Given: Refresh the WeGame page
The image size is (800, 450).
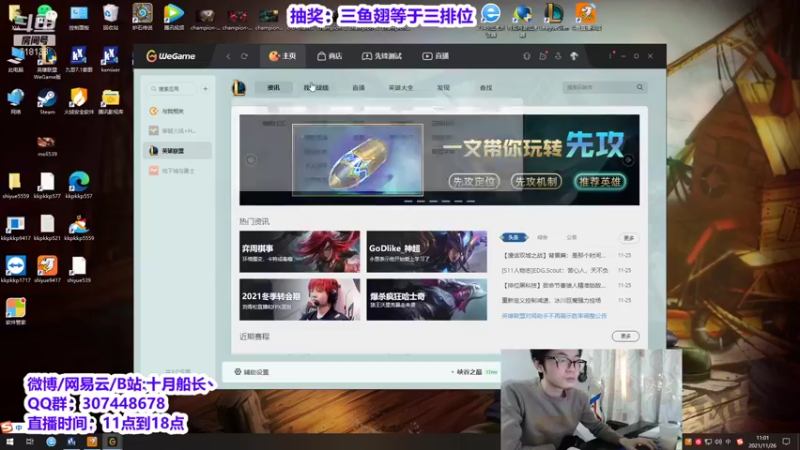Looking at the screenshot, I should [244, 56].
